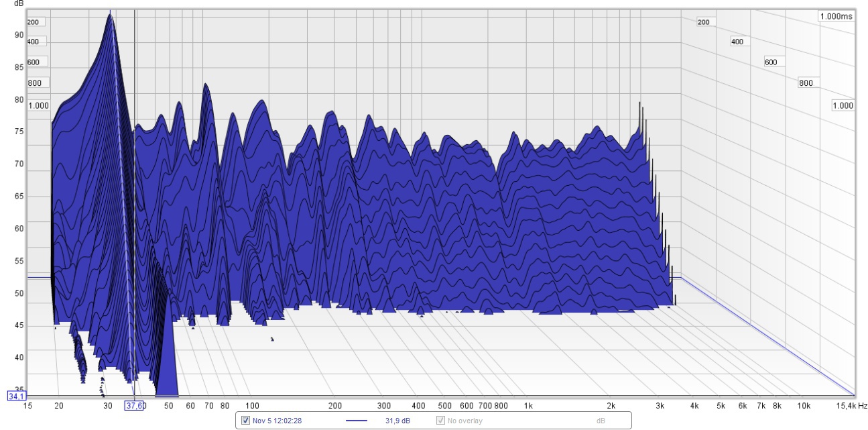Toggle the No overlay checkbox
Viewport: 868px width, 430px height.
[440, 421]
